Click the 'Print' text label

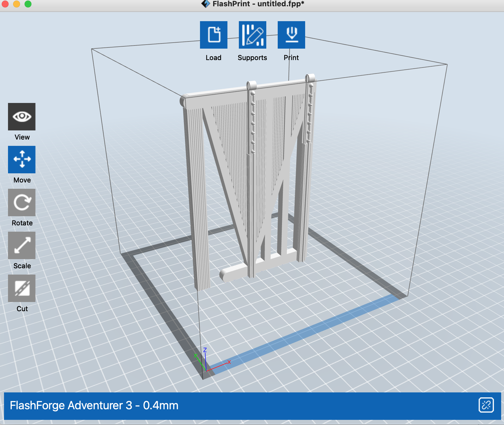coord(291,58)
